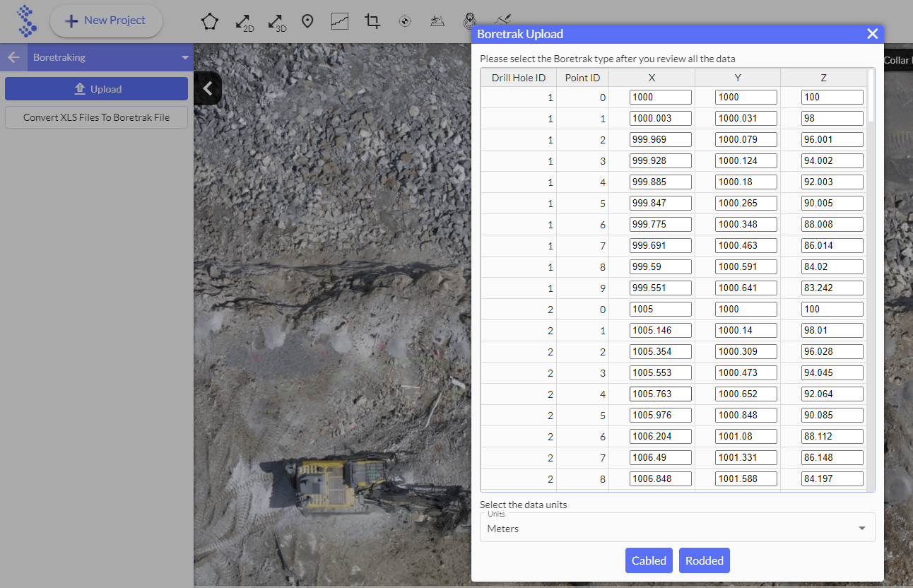This screenshot has width=913, height=588.
Task: Click the back arrow beside Boretraking
Action: click(13, 57)
